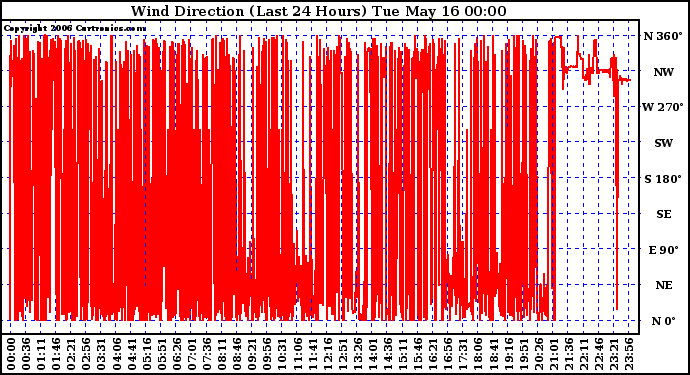Click the NE axis label

click(x=664, y=286)
